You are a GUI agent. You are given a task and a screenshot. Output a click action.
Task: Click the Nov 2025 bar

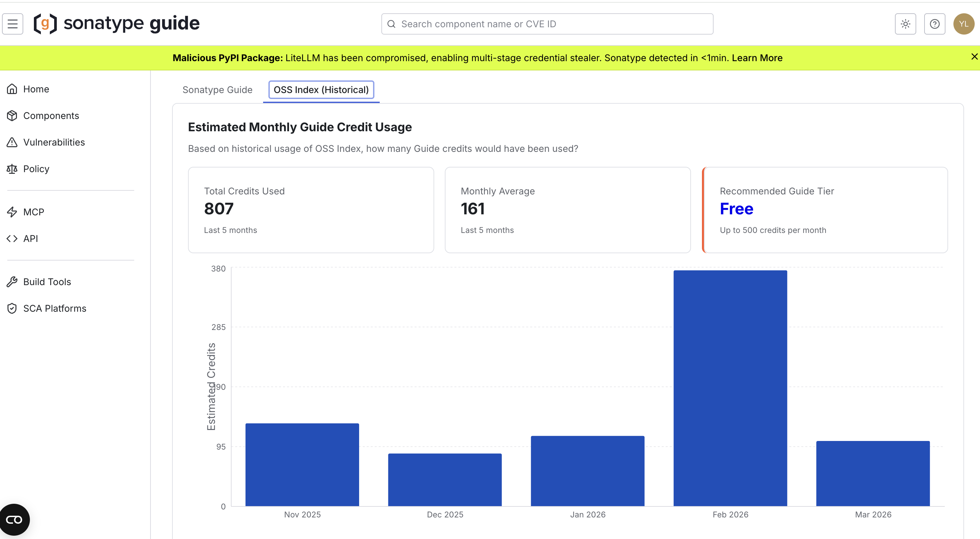[302, 465]
